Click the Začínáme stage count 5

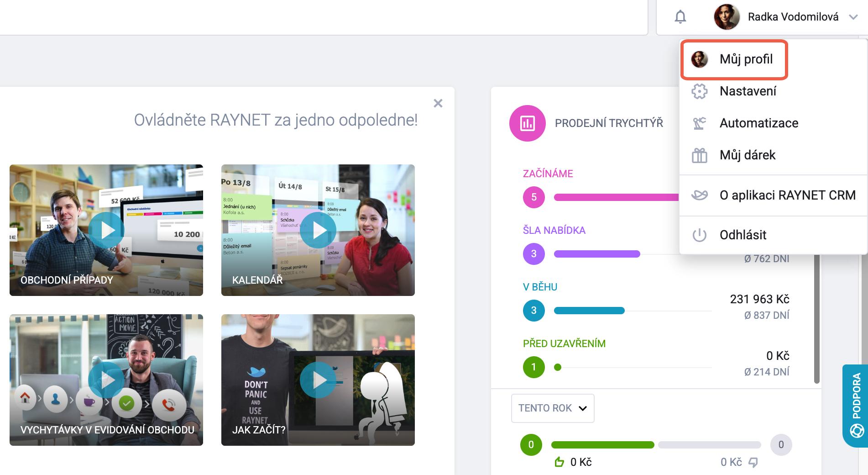[x=534, y=197]
